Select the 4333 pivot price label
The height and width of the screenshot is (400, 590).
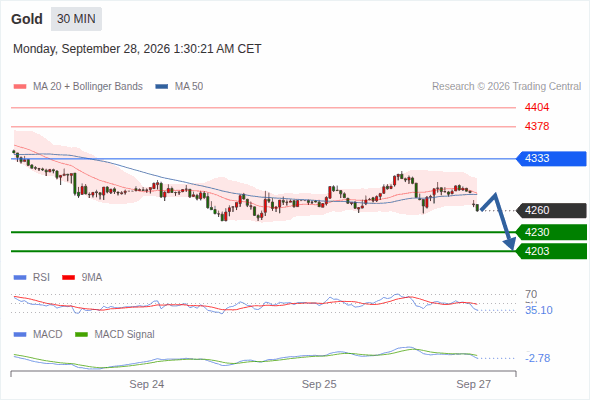pos(551,158)
